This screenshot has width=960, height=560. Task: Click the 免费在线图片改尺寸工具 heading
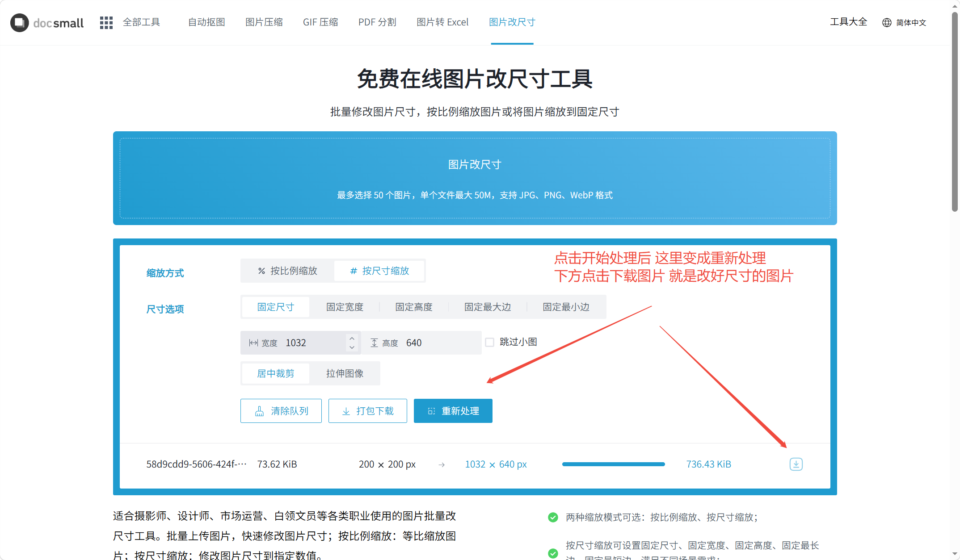475,79
